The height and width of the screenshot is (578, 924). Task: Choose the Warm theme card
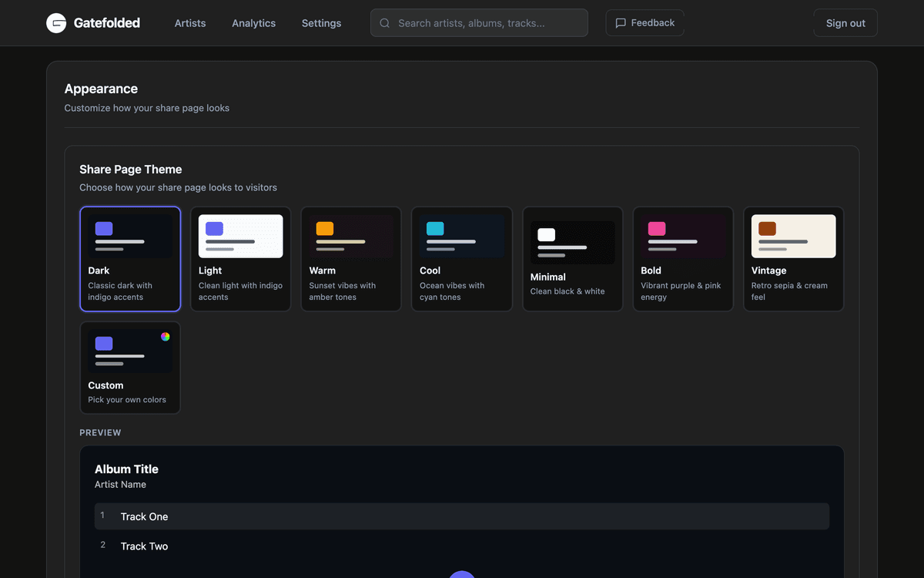[351, 259]
